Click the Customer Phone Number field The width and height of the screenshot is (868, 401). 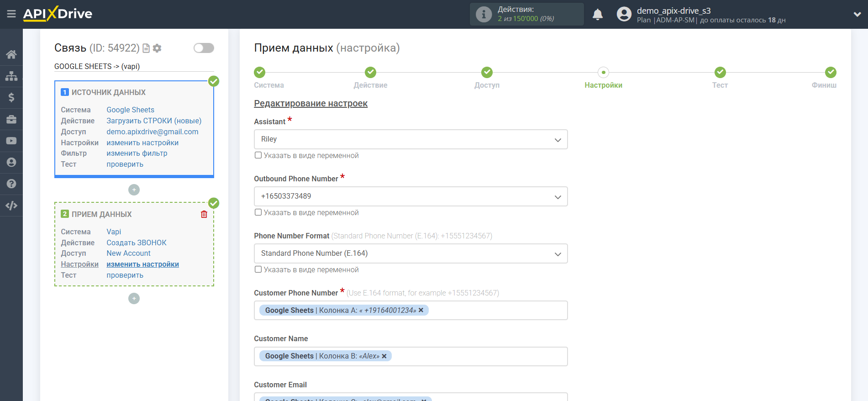coord(410,311)
